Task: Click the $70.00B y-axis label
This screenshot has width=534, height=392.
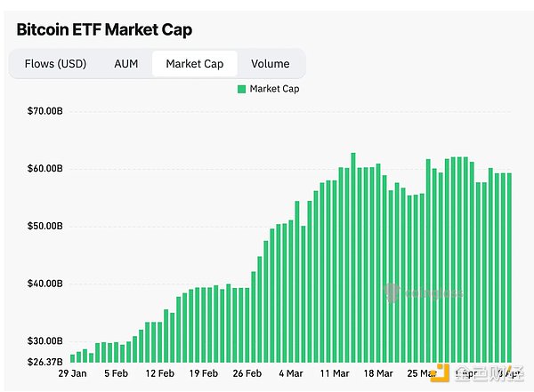Action: click(45, 111)
